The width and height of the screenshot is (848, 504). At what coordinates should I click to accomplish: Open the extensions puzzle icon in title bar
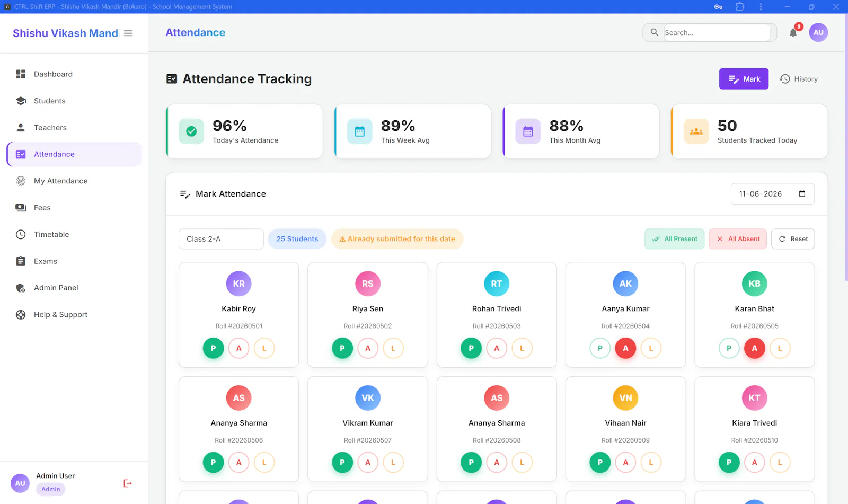740,7
